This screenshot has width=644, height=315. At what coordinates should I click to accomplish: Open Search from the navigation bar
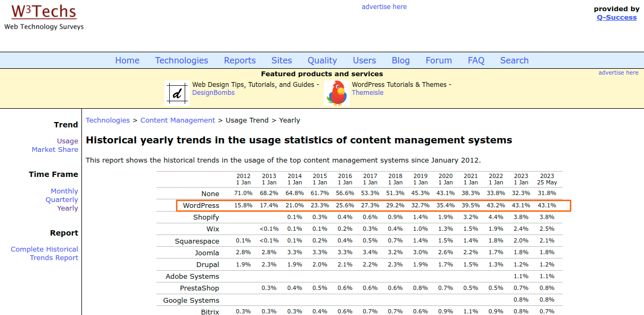pos(514,60)
